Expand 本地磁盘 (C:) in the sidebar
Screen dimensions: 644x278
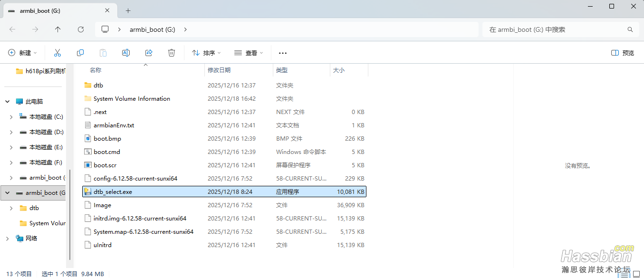(11, 116)
